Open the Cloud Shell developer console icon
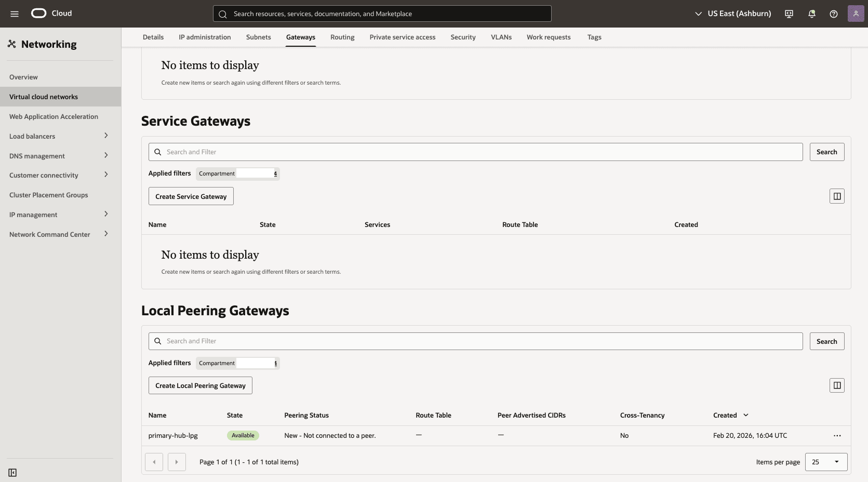Image resolution: width=868 pixels, height=482 pixels. [x=789, y=14]
